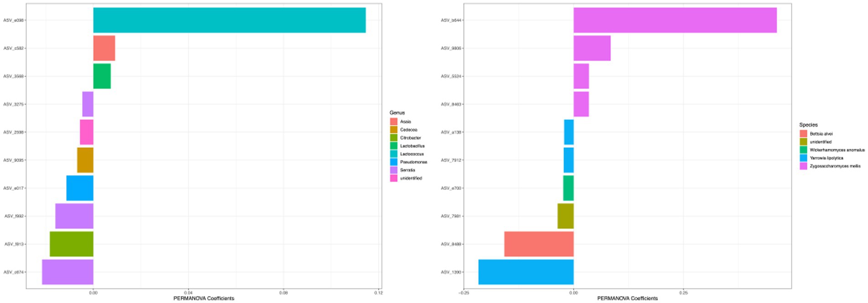Click the Species chart PERMANOVA Coefficients axis title
The image size is (868, 303).
click(x=627, y=298)
